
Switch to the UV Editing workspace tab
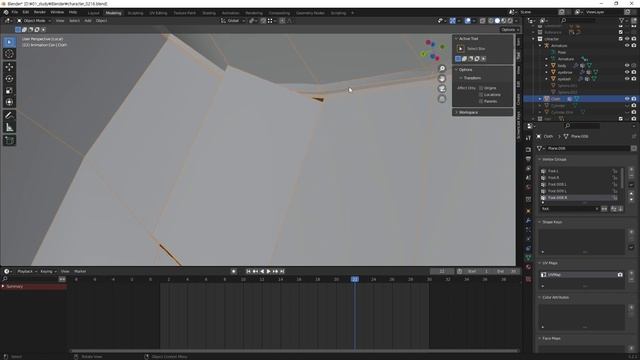pyautogui.click(x=158, y=13)
